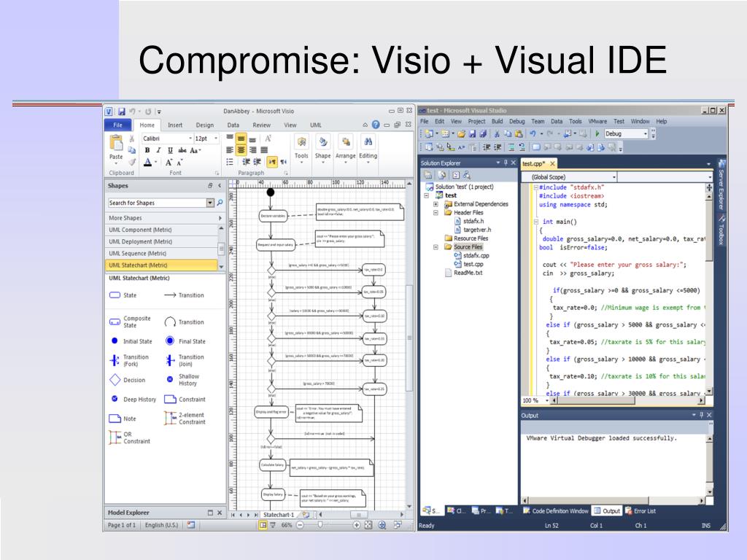747x560 pixels.
Task: Toggle the highlighted left-to-right text direction button
Action: 272,163
